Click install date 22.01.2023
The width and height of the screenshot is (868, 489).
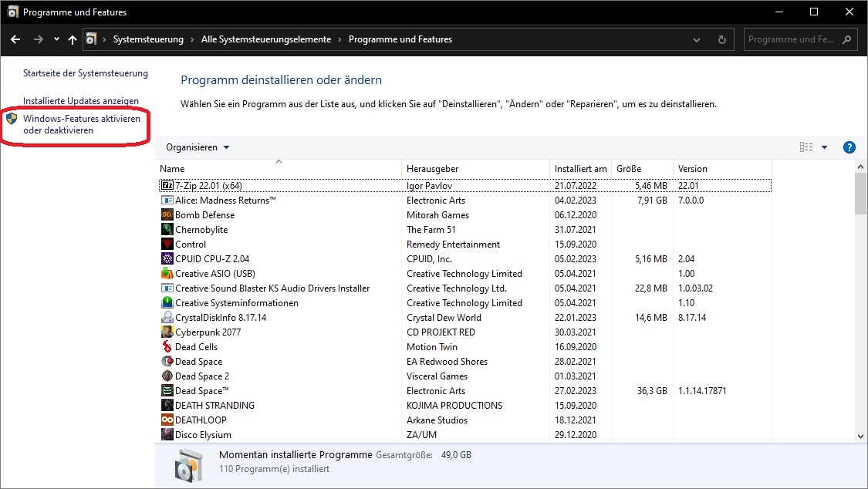point(576,318)
